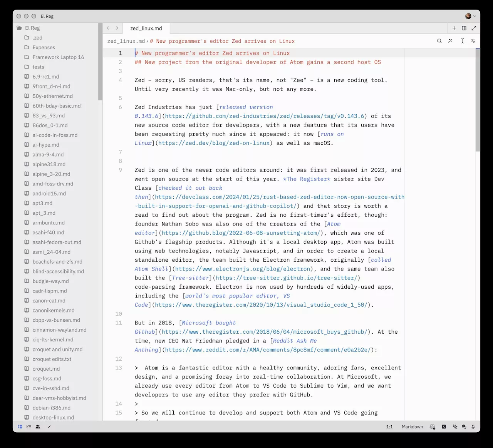Toggle the collaboration panel icon

tap(38, 426)
